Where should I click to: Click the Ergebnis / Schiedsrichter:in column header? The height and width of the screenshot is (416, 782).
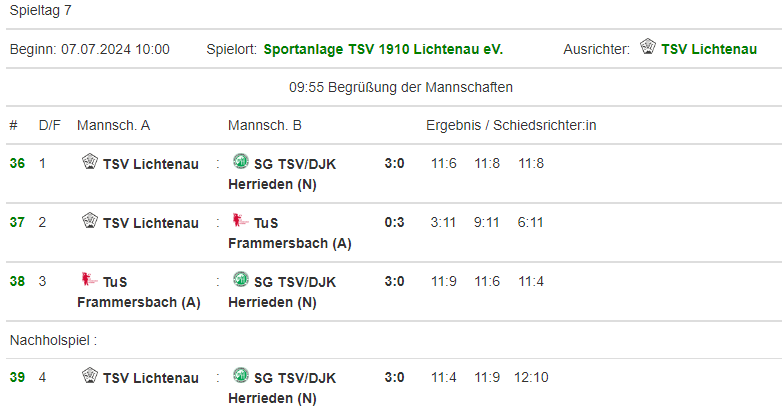[511, 125]
